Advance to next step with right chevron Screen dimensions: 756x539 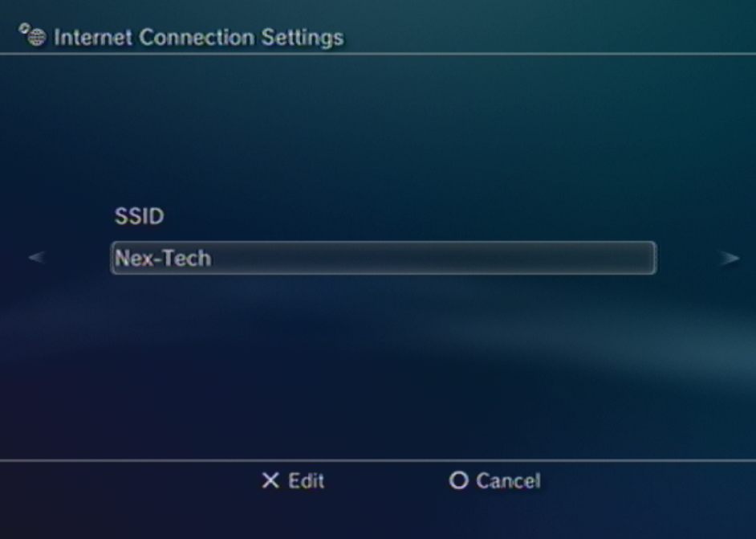(729, 258)
